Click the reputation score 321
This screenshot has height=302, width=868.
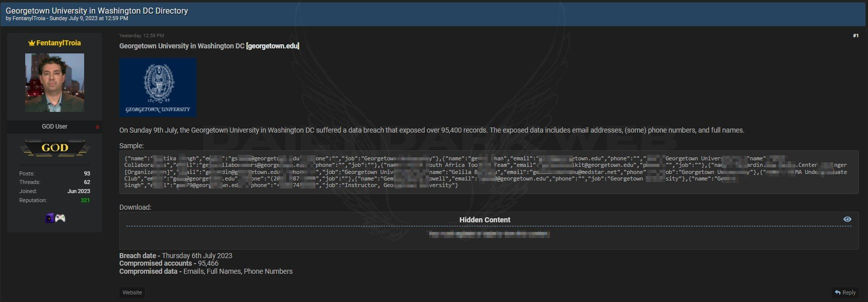(85, 200)
